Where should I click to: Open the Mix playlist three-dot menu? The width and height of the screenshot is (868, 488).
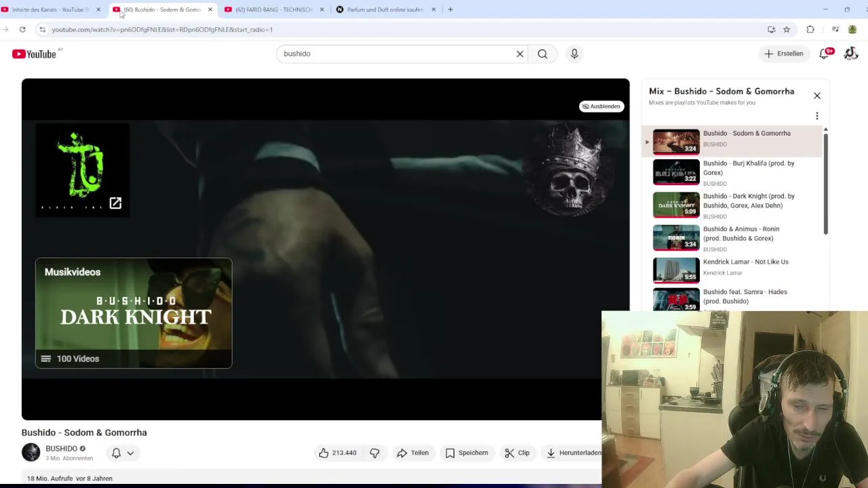tap(817, 116)
